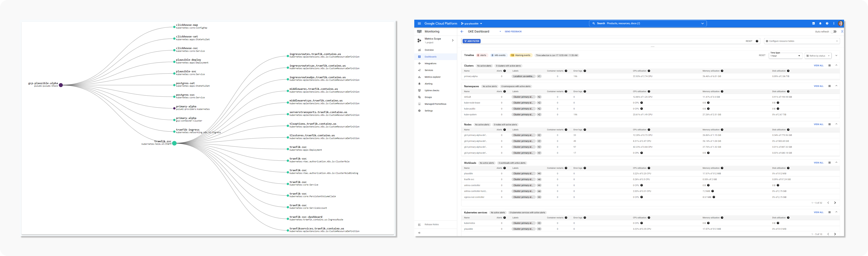Open the notifications bell in the header
Viewport: 868px width, 256px height.
(820, 24)
